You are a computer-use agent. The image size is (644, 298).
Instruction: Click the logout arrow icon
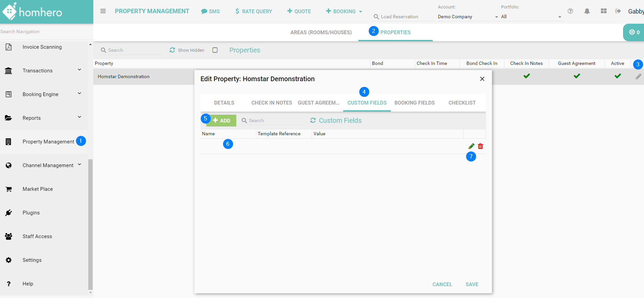[618, 11]
